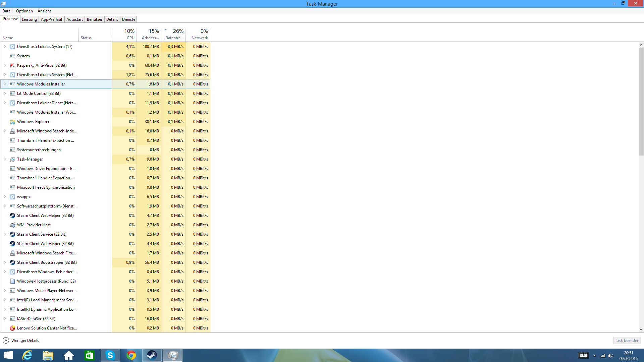Switch to the App-Verlauf tab
The width and height of the screenshot is (644, 362).
[52, 19]
